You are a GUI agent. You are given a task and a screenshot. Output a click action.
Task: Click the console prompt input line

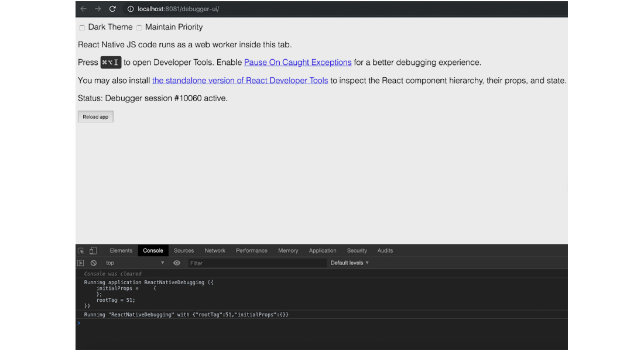click(321, 324)
